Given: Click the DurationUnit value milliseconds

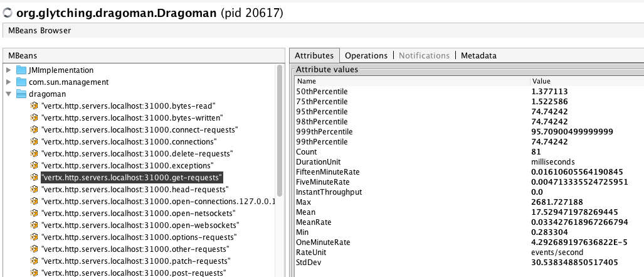Looking at the screenshot, I should [553, 162].
